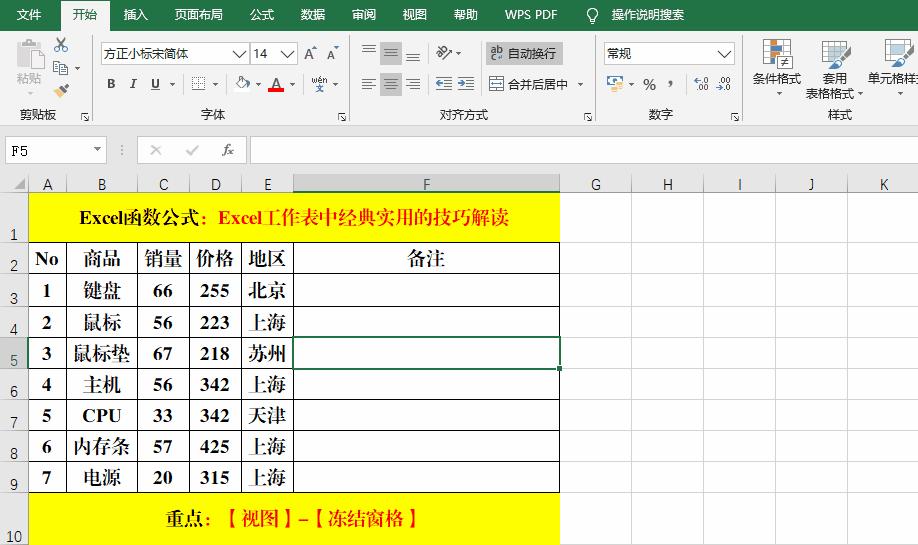Increase font size with the larger A icon

click(x=310, y=54)
